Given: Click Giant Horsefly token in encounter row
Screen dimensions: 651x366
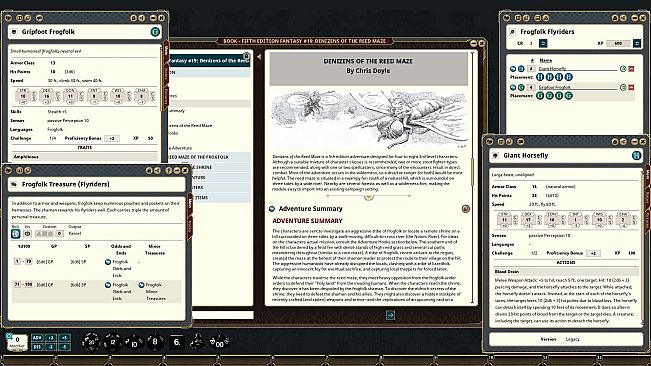Looking at the screenshot, I should coord(521,69).
